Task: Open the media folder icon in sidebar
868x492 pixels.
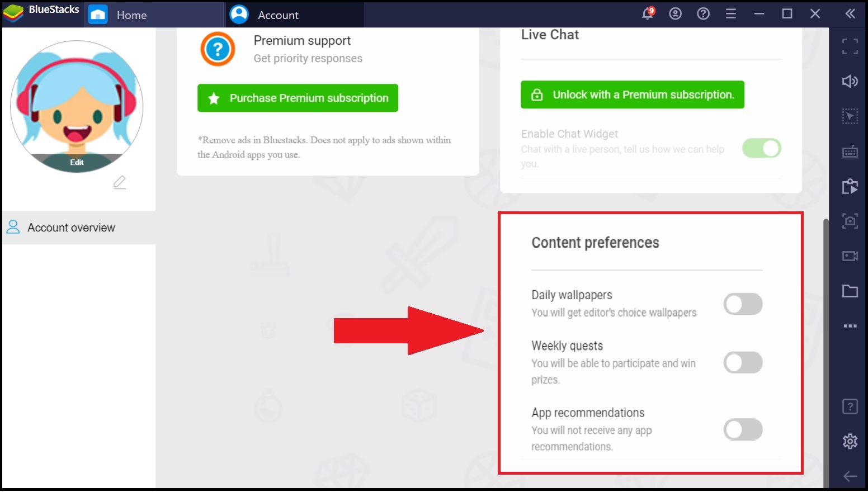Action: click(850, 291)
